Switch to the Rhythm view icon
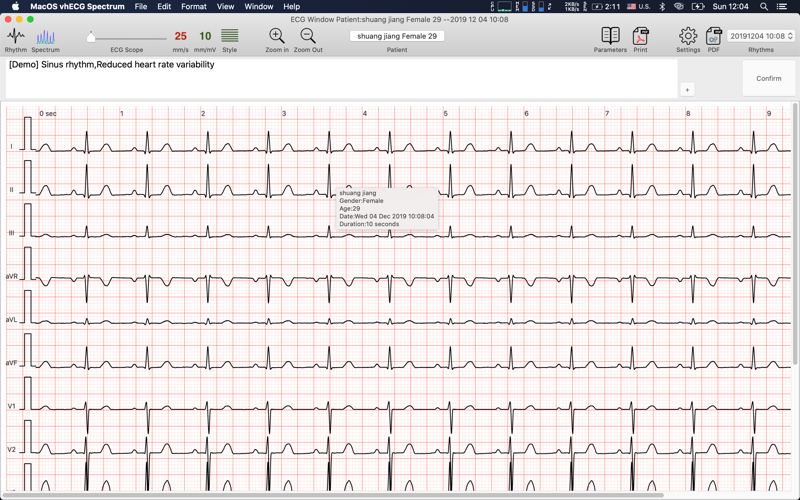Image resolution: width=800 pixels, height=500 pixels. (x=16, y=36)
